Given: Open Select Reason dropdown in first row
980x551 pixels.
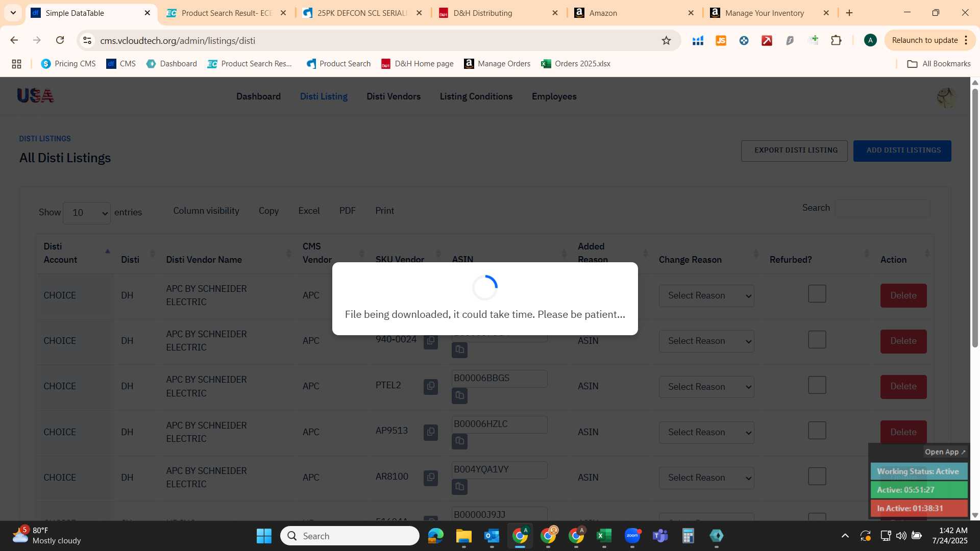Looking at the screenshot, I should click(x=706, y=296).
